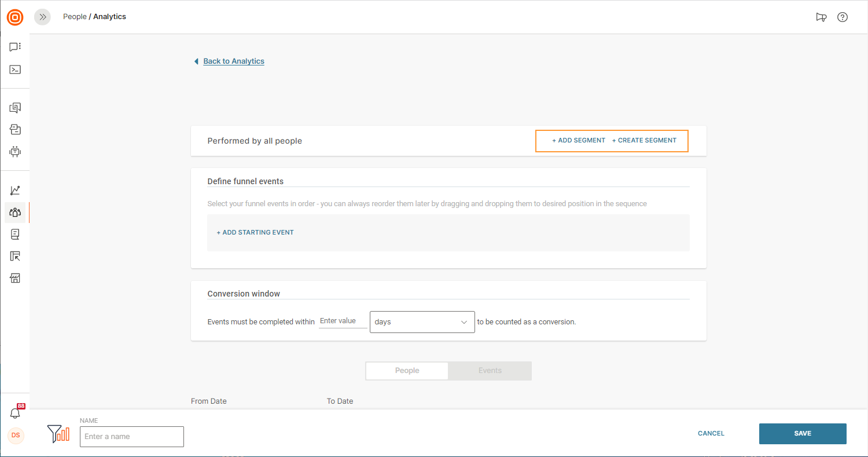
Task: Click + ADD SEGMENT
Action: pyautogui.click(x=579, y=141)
